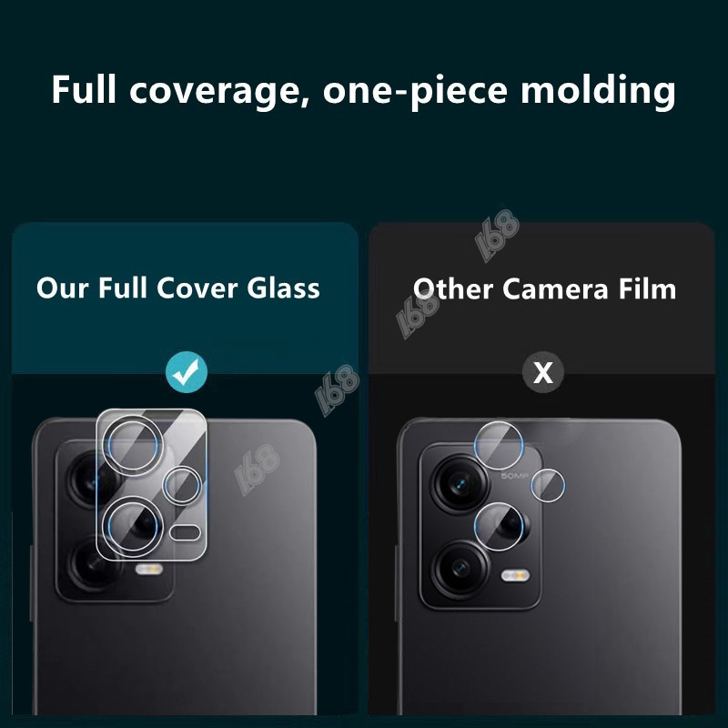
Task: Click the right phone's bottom camera lens
Action: (x=460, y=567)
